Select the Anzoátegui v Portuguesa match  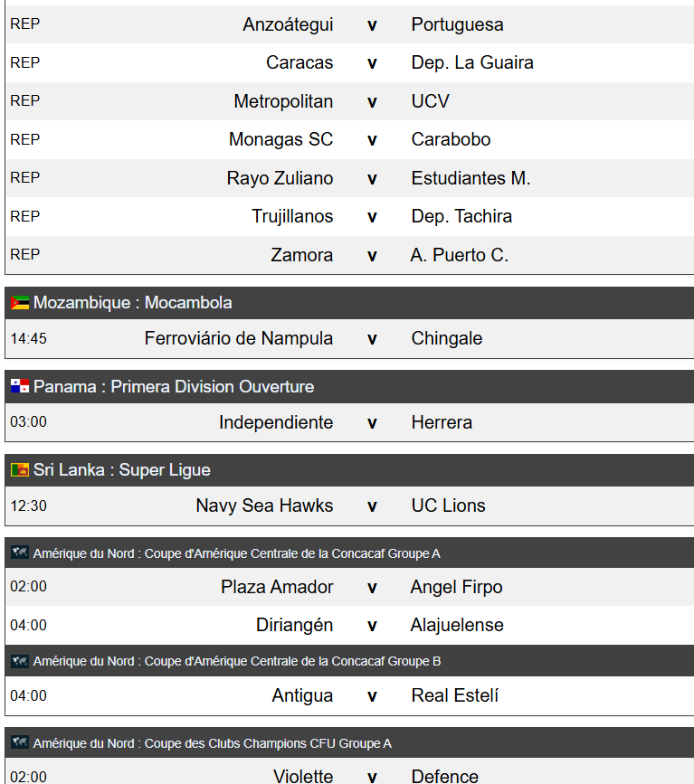(349, 24)
